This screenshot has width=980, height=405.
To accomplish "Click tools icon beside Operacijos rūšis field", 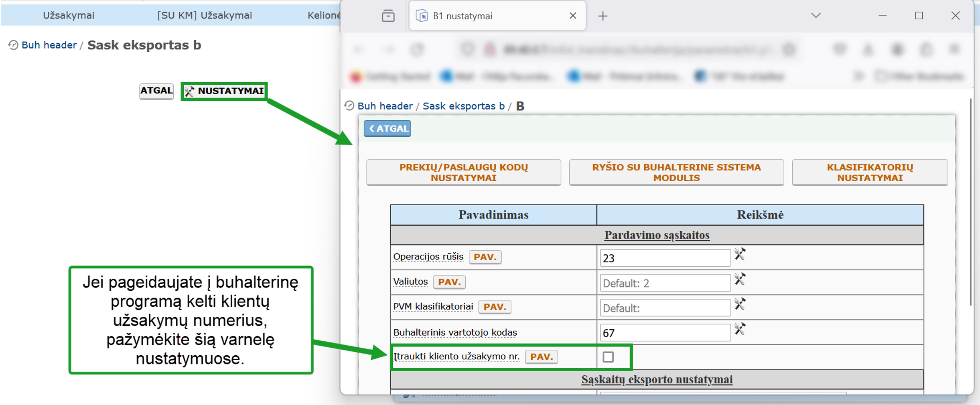I will coord(740,254).
